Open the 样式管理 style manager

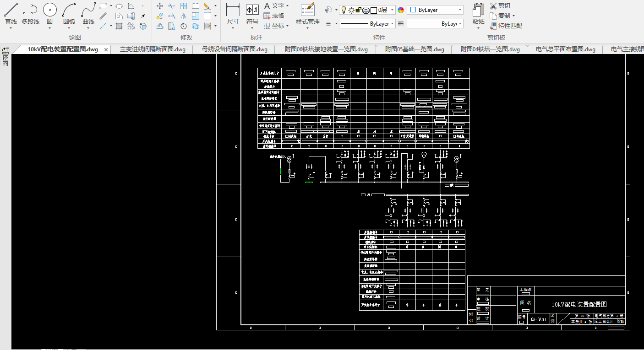[x=307, y=14]
